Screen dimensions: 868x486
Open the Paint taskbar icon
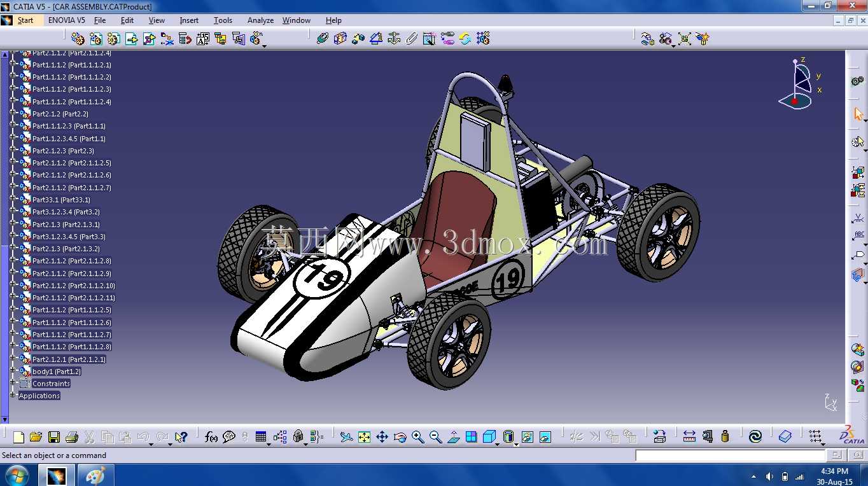pyautogui.click(x=95, y=475)
